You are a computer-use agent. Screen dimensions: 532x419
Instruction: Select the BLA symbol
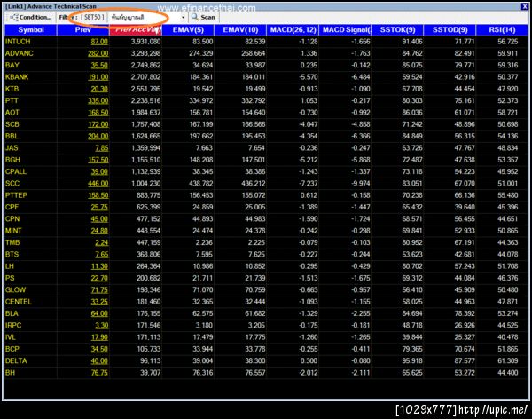pyautogui.click(x=12, y=313)
